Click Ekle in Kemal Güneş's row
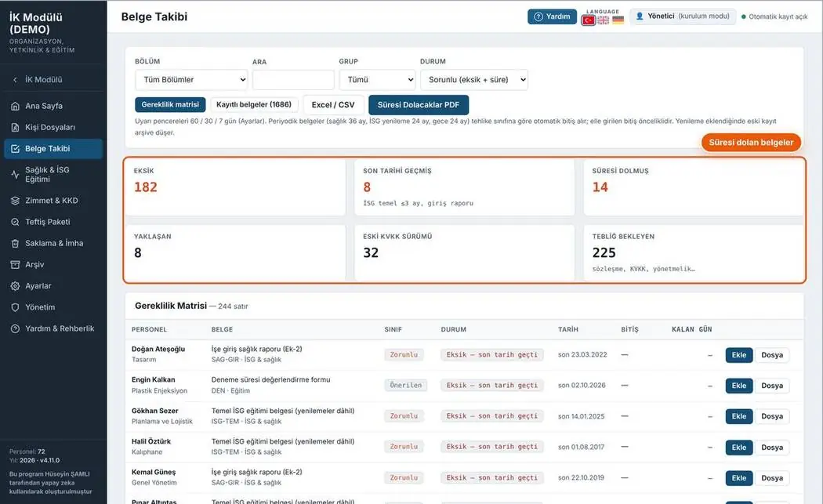 tap(739, 478)
